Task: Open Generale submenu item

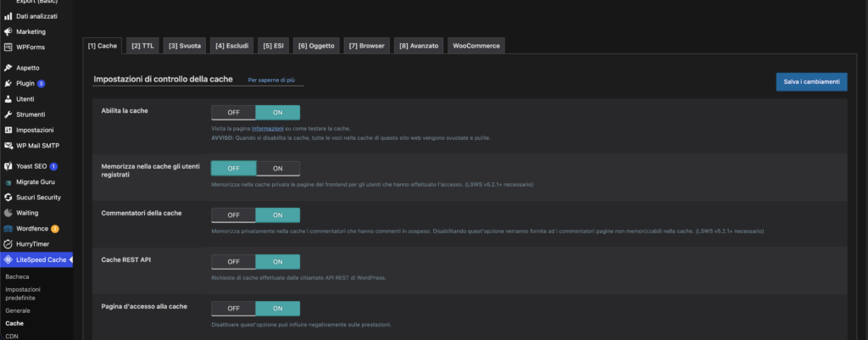Action: tap(18, 310)
